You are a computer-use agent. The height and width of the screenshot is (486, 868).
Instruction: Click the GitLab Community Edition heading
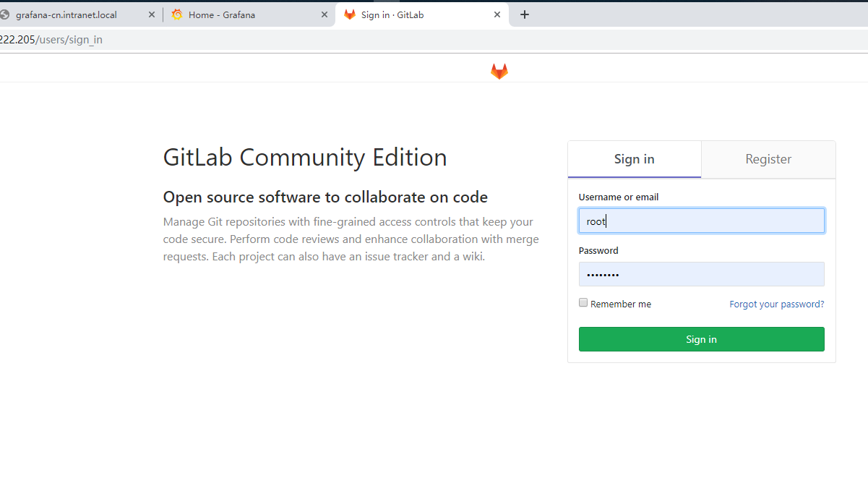pos(305,157)
